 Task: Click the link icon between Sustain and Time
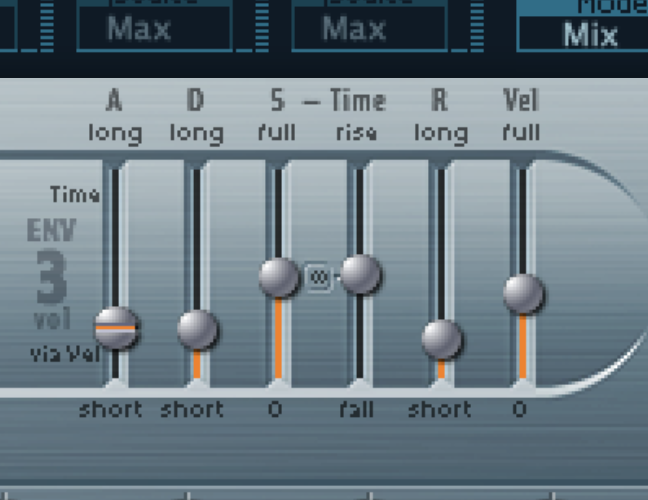[x=319, y=276]
